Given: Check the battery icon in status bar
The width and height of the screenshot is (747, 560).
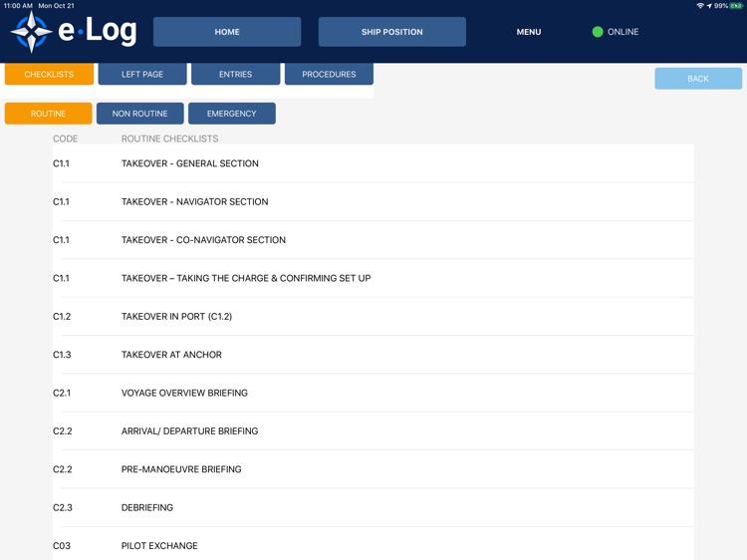Looking at the screenshot, I should 736,6.
